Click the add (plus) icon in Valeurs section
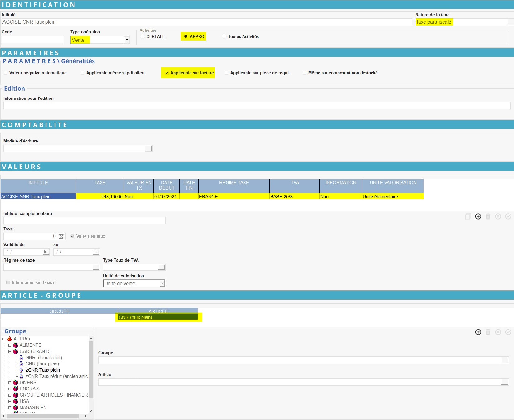This screenshot has height=420, width=514. 478,216
